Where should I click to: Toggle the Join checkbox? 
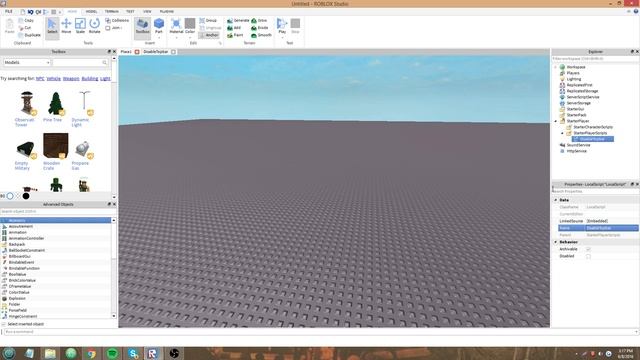108,28
